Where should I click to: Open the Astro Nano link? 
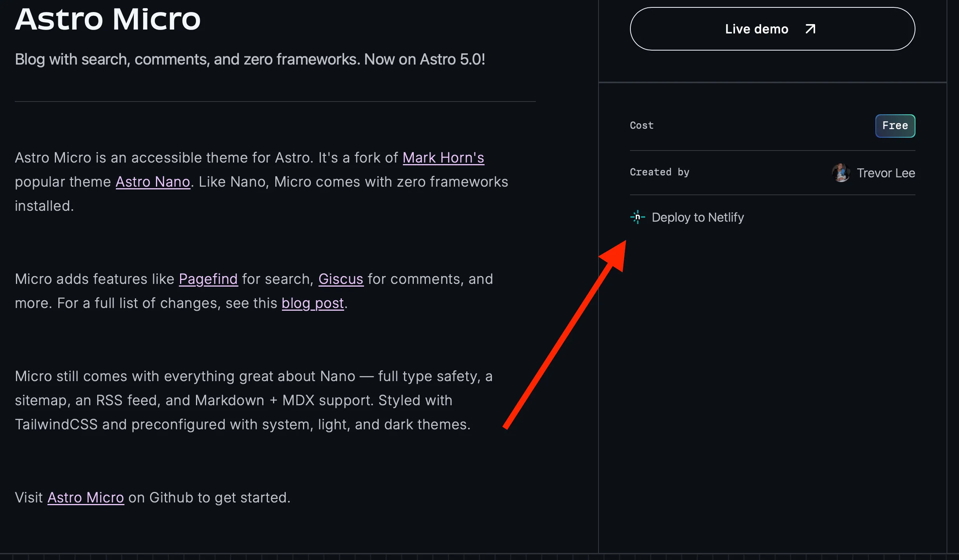pos(153,182)
